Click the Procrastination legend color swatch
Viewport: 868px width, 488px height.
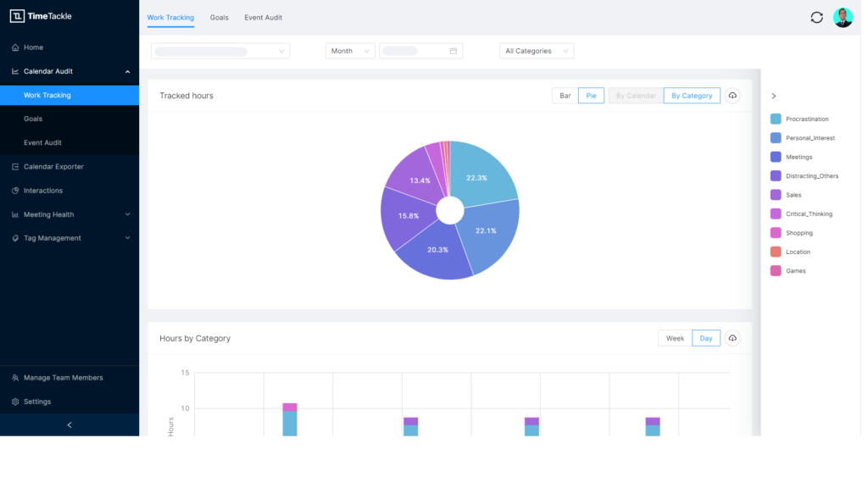click(776, 119)
